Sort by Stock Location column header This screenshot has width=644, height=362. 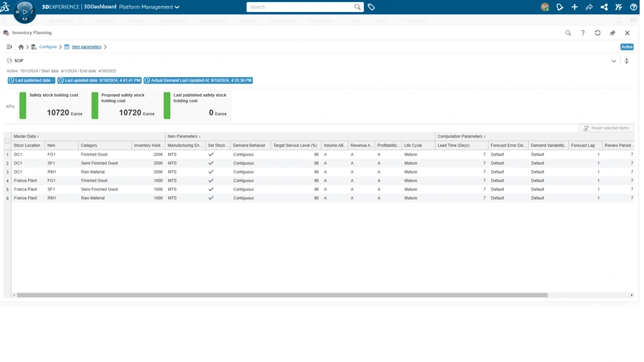point(28,145)
